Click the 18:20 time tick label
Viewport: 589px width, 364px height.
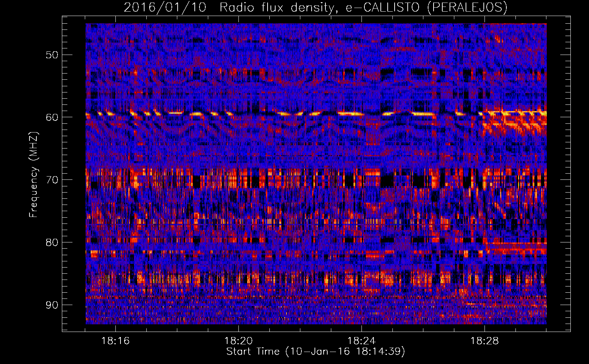tap(238, 341)
